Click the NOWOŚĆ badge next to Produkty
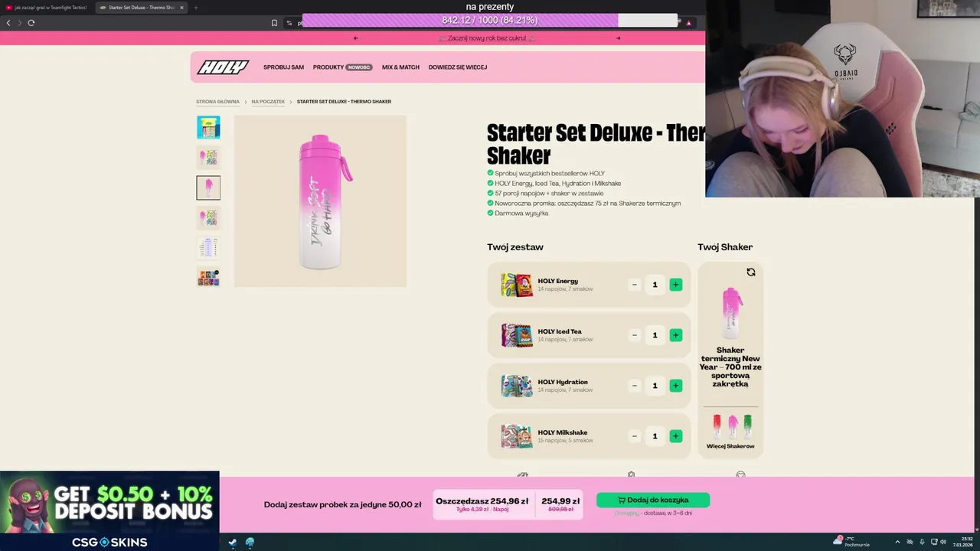The height and width of the screenshot is (551, 980). tap(359, 67)
